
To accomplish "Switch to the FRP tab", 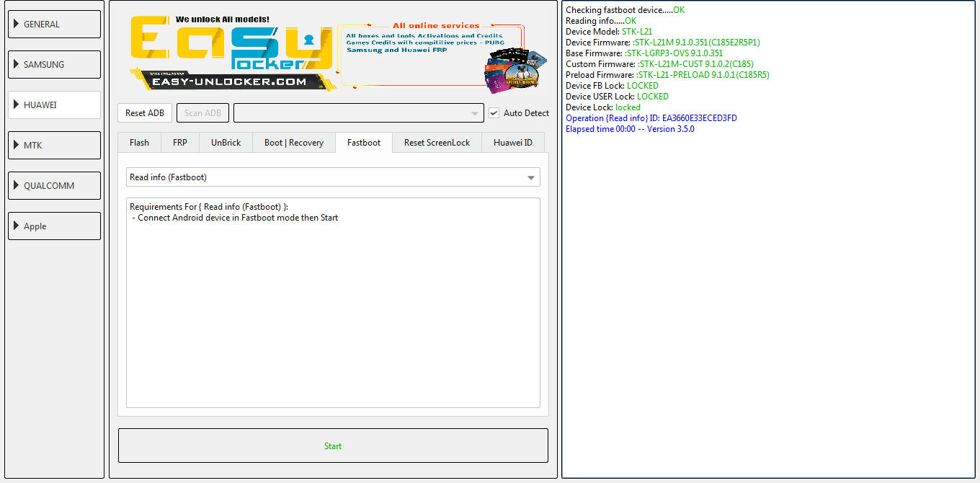I will pos(180,143).
